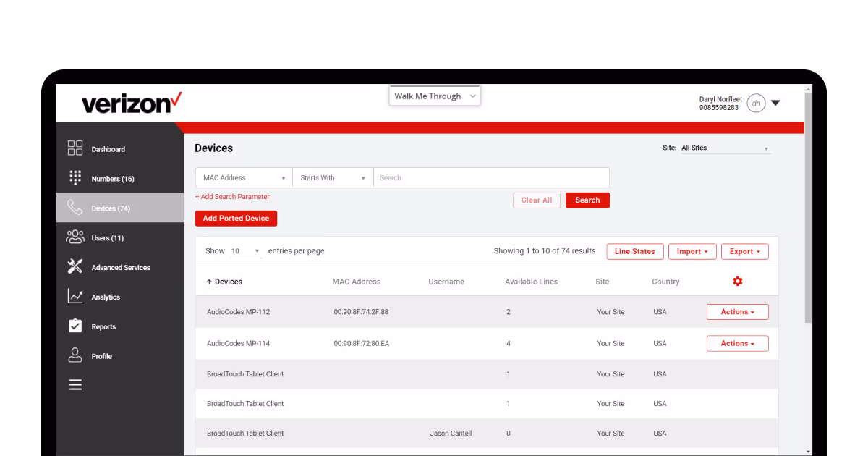868x456 pixels.
Task: Click the page vertical scrollbar
Action: point(808,206)
